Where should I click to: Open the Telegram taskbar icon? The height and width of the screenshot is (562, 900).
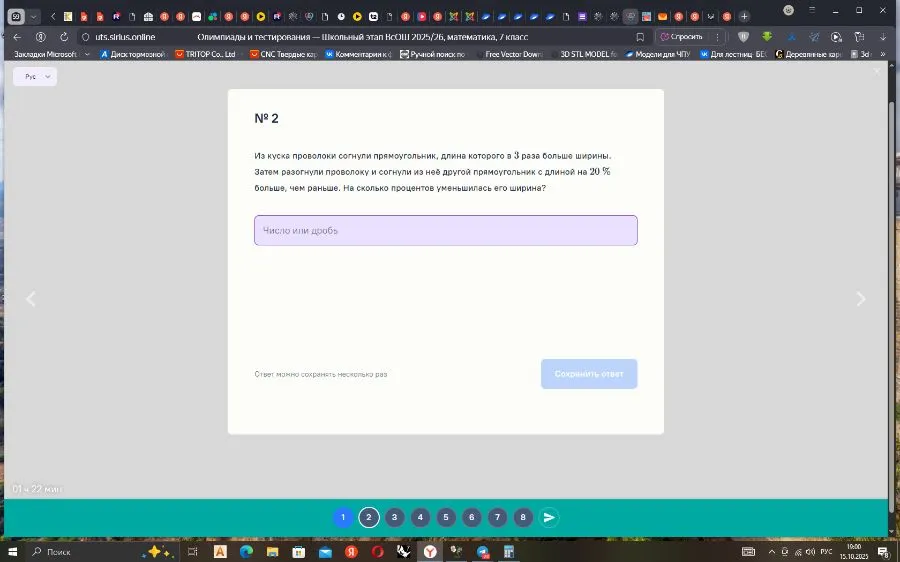[483, 552]
